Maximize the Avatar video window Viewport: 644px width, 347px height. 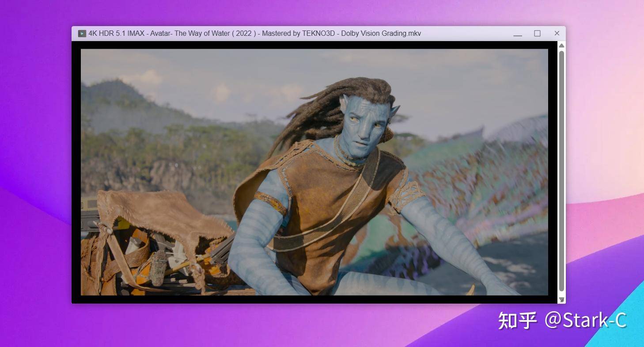[537, 34]
